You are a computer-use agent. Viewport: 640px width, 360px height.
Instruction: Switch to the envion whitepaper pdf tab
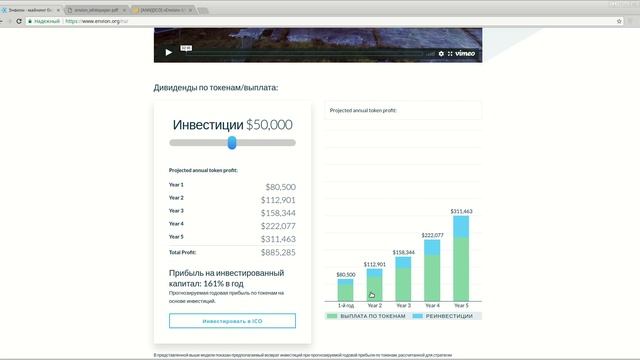(96, 10)
